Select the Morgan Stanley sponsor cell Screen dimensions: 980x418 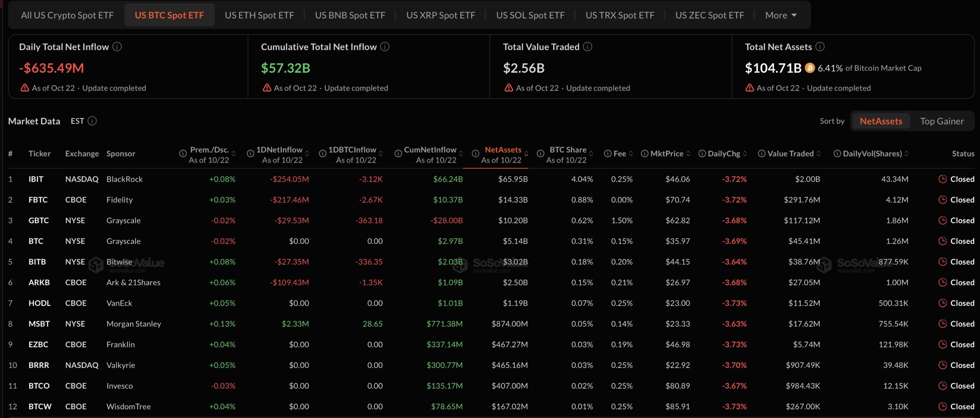coord(134,324)
